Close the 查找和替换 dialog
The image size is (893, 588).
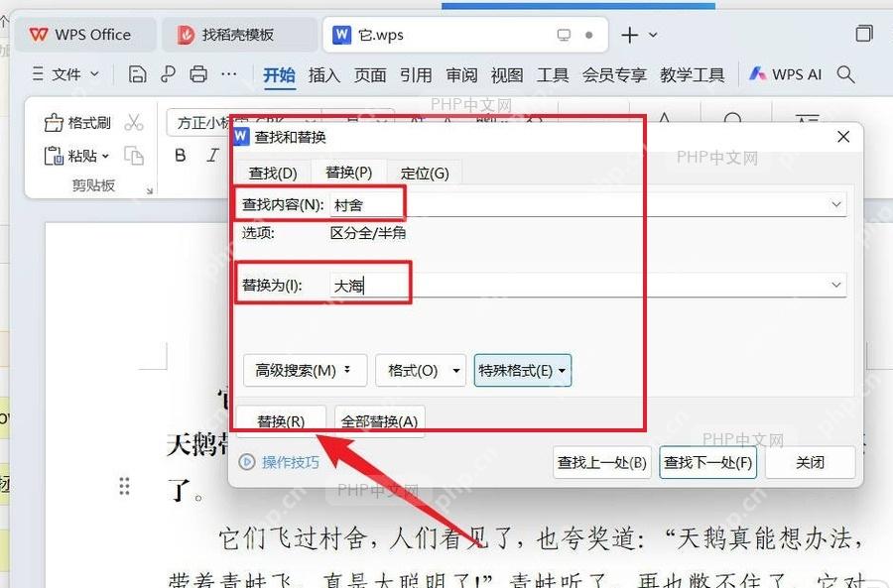click(843, 137)
